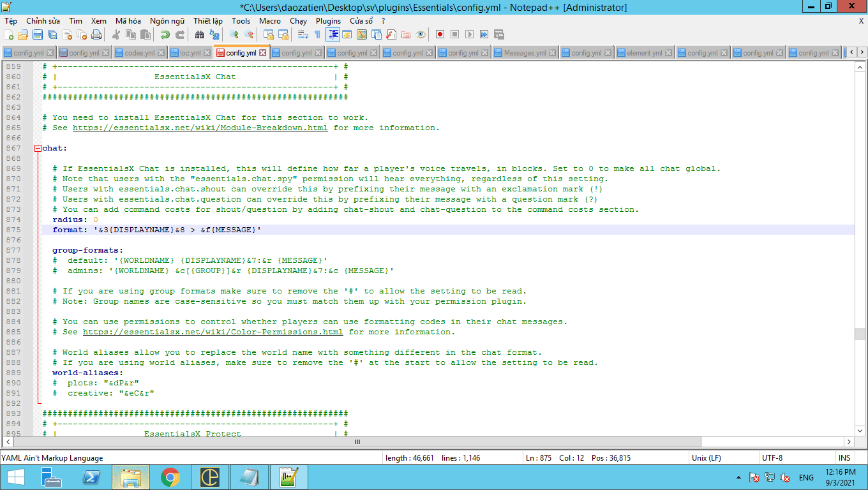Screen dimensions: 868x490
Task: Toggle the indent guide button
Action: point(333,34)
